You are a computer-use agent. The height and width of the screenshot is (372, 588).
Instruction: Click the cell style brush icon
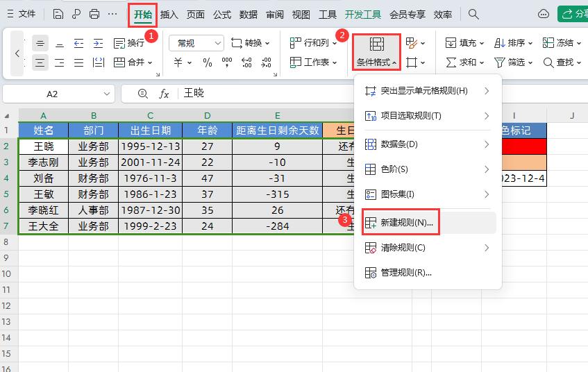pyautogui.click(x=412, y=43)
